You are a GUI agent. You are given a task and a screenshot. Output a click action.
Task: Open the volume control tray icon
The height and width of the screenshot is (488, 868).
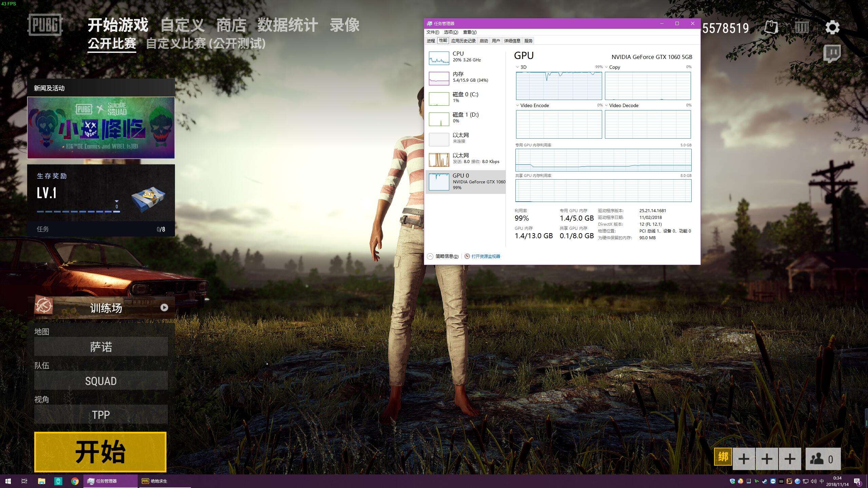point(814,481)
